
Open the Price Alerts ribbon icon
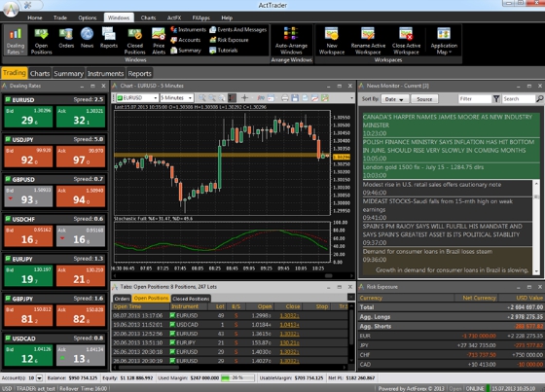tap(159, 40)
